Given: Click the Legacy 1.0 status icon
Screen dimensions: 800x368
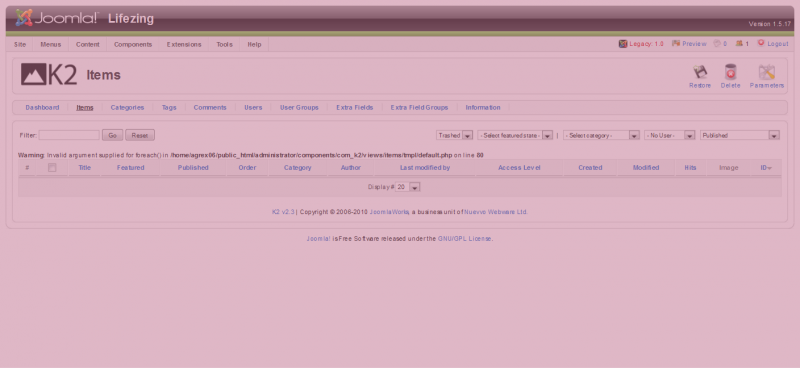Looking at the screenshot, I should 622,44.
